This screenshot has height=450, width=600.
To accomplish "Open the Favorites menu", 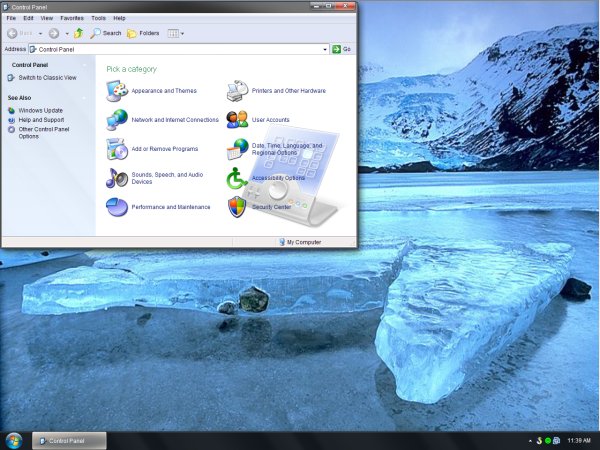I will point(72,18).
